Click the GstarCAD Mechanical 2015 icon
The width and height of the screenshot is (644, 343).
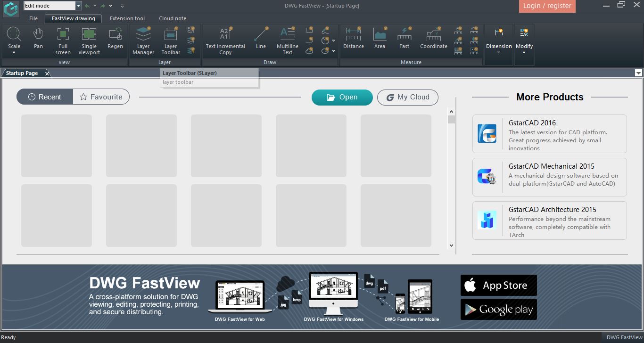(x=487, y=177)
